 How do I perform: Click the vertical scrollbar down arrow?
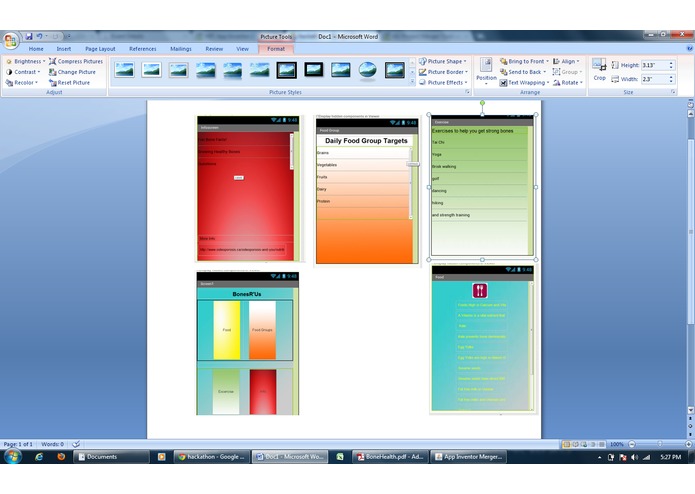click(x=690, y=410)
